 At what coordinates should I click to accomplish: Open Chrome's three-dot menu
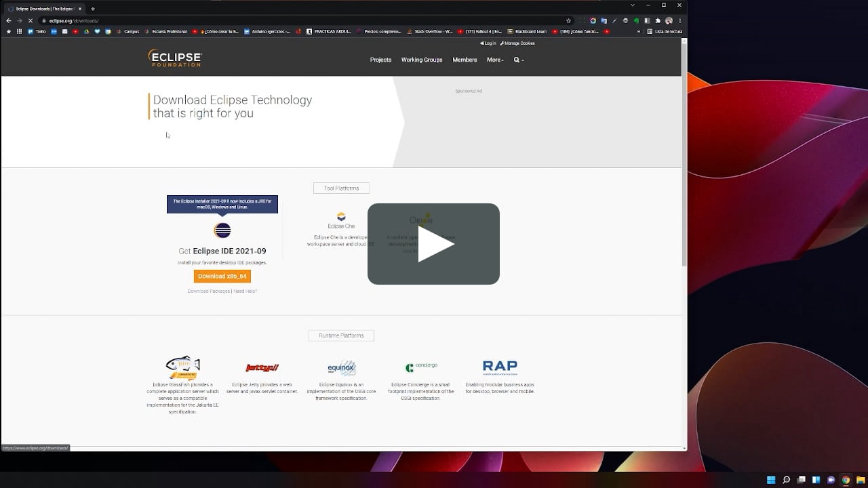680,21
